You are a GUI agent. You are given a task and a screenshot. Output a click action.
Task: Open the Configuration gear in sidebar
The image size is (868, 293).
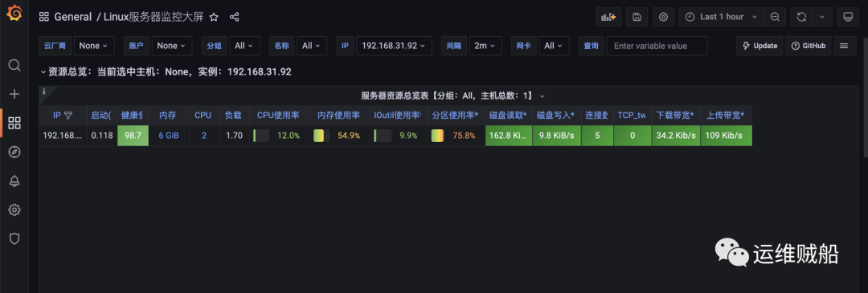[14, 210]
